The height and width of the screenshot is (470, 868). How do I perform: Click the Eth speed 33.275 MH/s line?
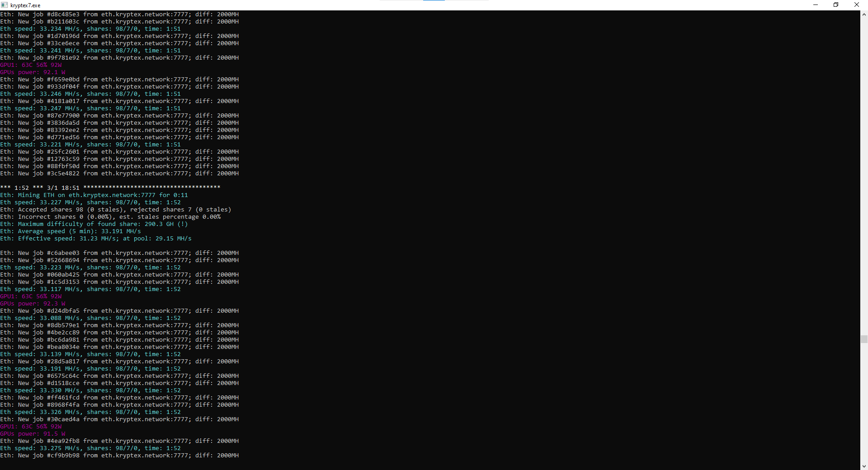pos(90,448)
